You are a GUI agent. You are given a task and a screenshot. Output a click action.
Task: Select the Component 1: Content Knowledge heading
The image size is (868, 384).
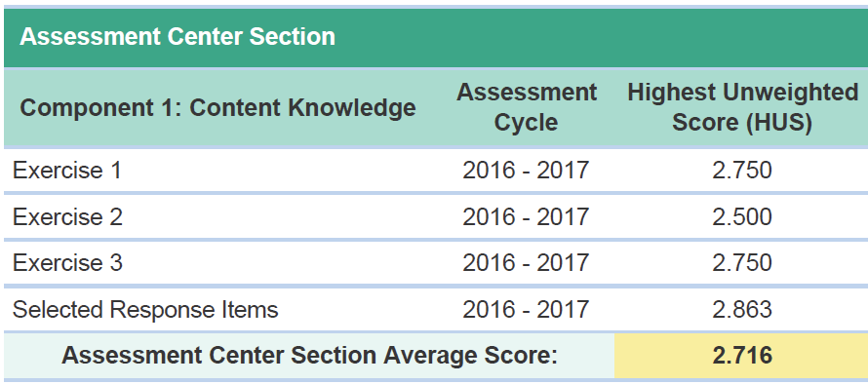point(217,108)
